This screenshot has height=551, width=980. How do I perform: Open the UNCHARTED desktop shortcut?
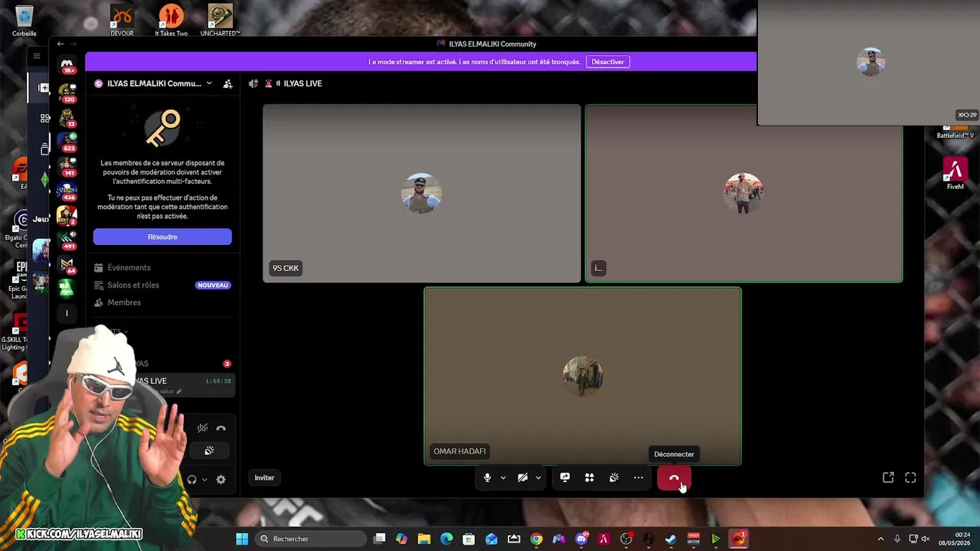point(220,20)
